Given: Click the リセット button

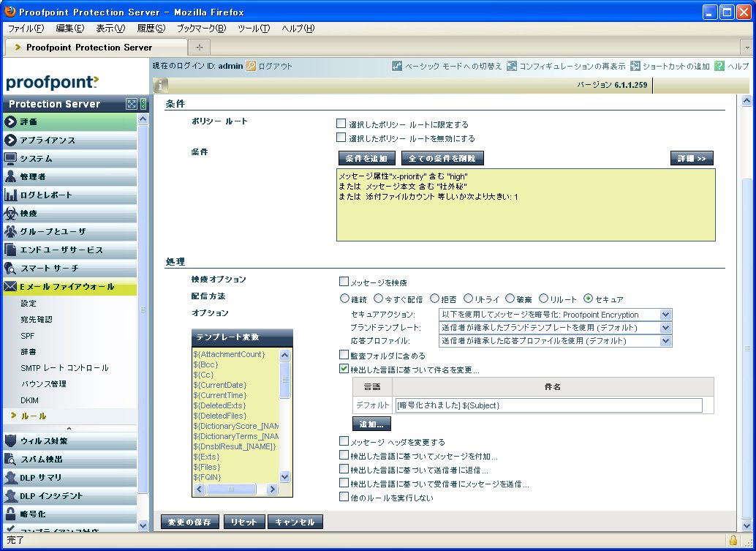Looking at the screenshot, I should pyautogui.click(x=244, y=522).
